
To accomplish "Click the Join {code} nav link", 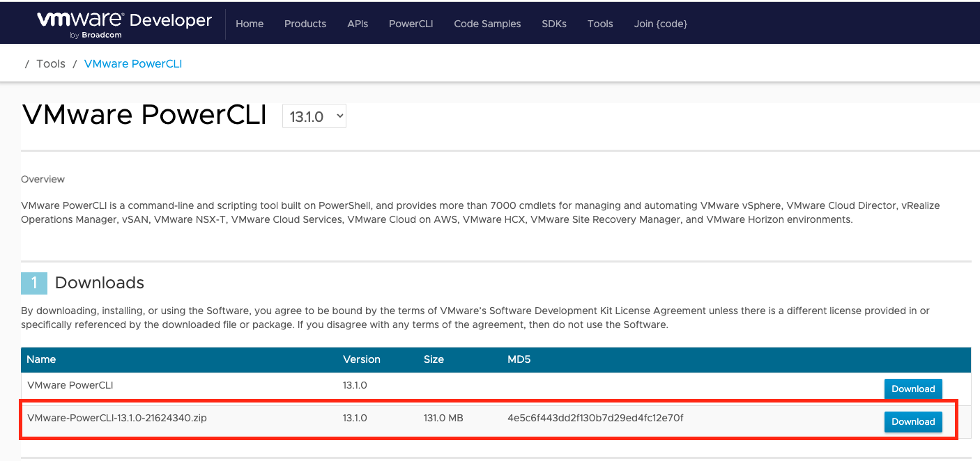I will tap(661, 24).
